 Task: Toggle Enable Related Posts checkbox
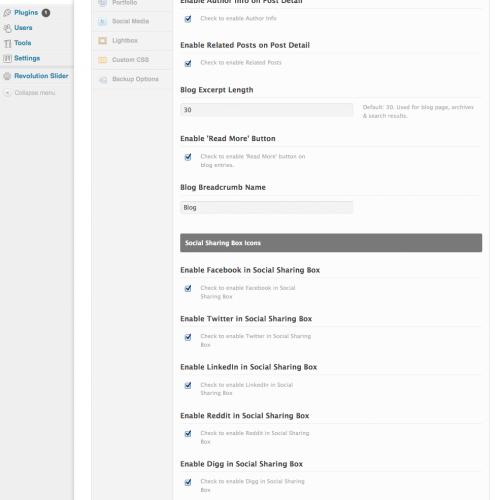(188, 63)
